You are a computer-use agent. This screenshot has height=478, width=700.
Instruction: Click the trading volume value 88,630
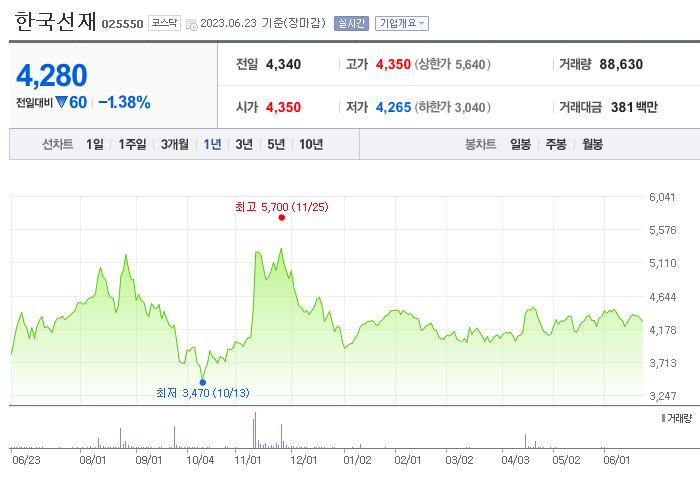point(621,64)
